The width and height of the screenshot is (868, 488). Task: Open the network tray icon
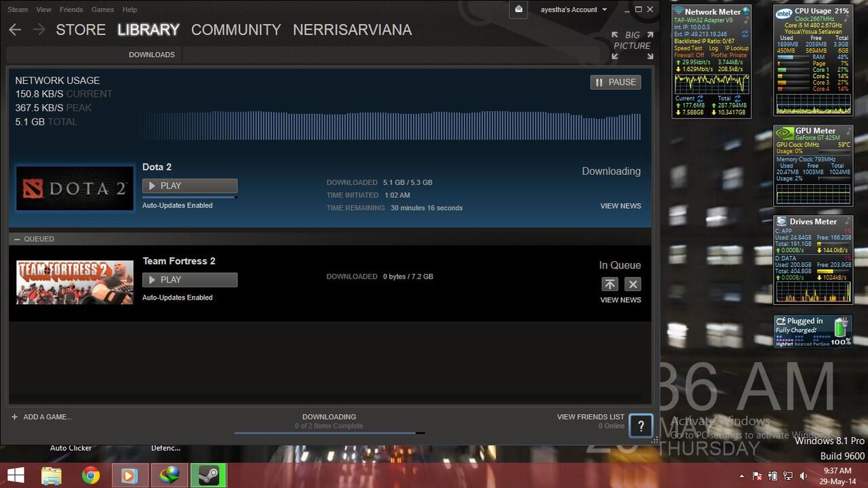click(x=788, y=476)
